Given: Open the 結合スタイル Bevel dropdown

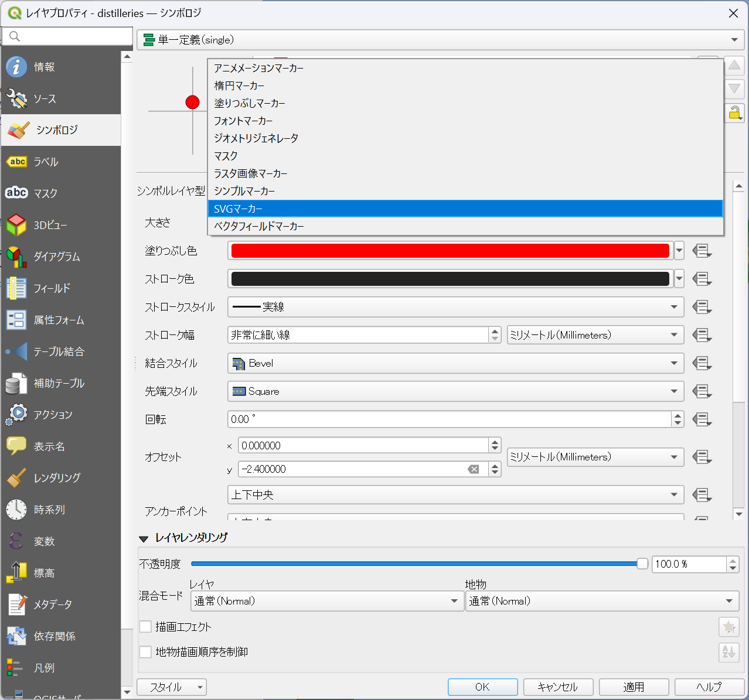Looking at the screenshot, I should (x=455, y=363).
